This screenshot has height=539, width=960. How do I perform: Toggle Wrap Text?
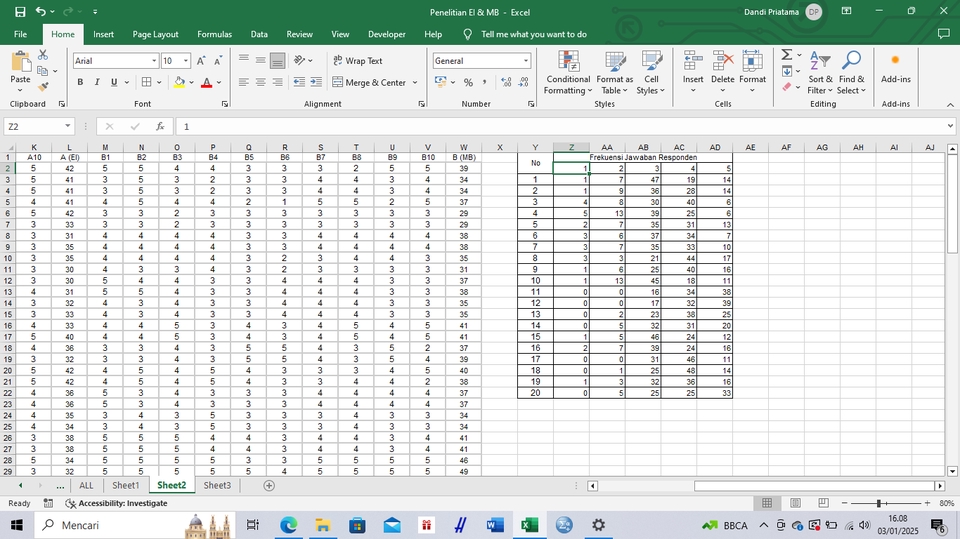[358, 61]
